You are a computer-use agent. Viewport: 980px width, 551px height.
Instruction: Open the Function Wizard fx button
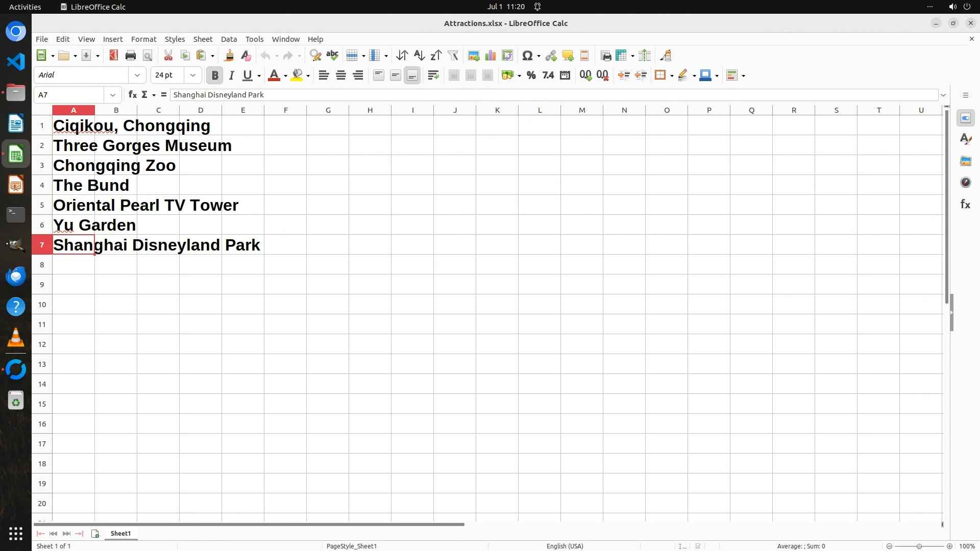[x=133, y=94]
